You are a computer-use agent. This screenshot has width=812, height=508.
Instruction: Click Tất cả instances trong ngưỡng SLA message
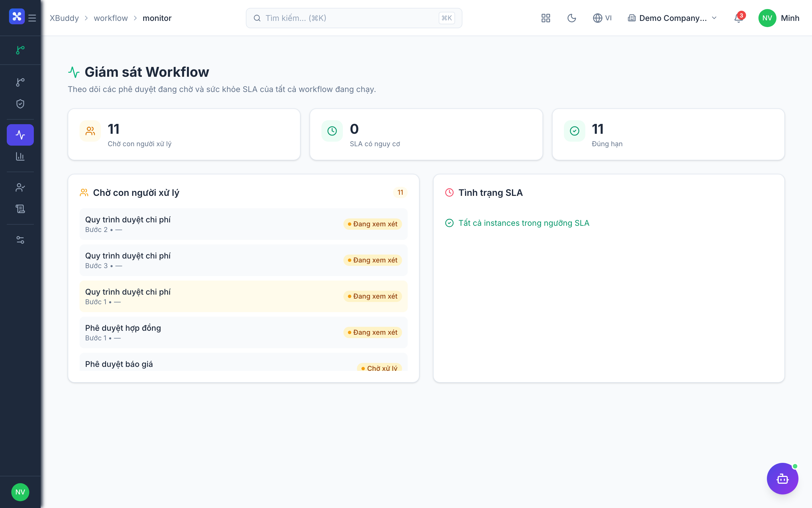[x=524, y=223]
